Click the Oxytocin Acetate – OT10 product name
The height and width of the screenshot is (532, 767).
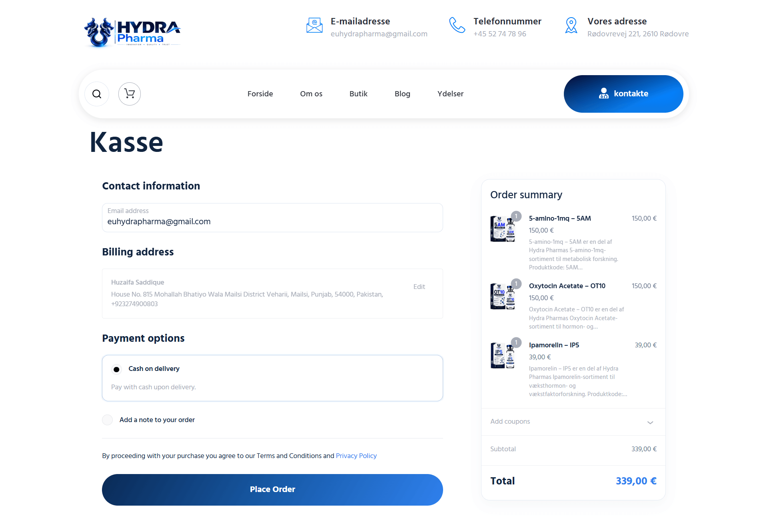pyautogui.click(x=567, y=286)
